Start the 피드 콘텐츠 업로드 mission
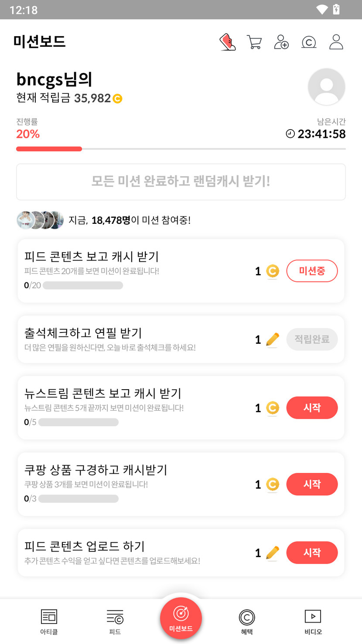This screenshot has width=362, height=644. [312, 553]
